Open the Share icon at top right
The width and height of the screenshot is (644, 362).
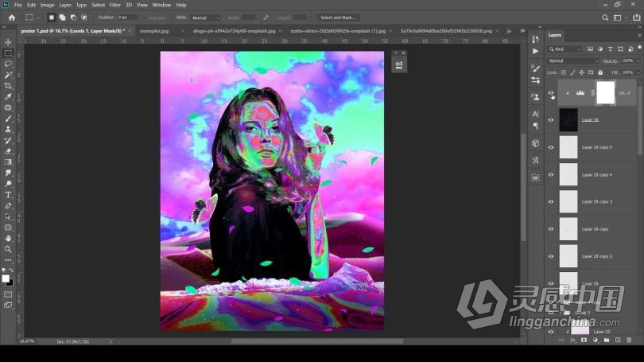(x=637, y=18)
